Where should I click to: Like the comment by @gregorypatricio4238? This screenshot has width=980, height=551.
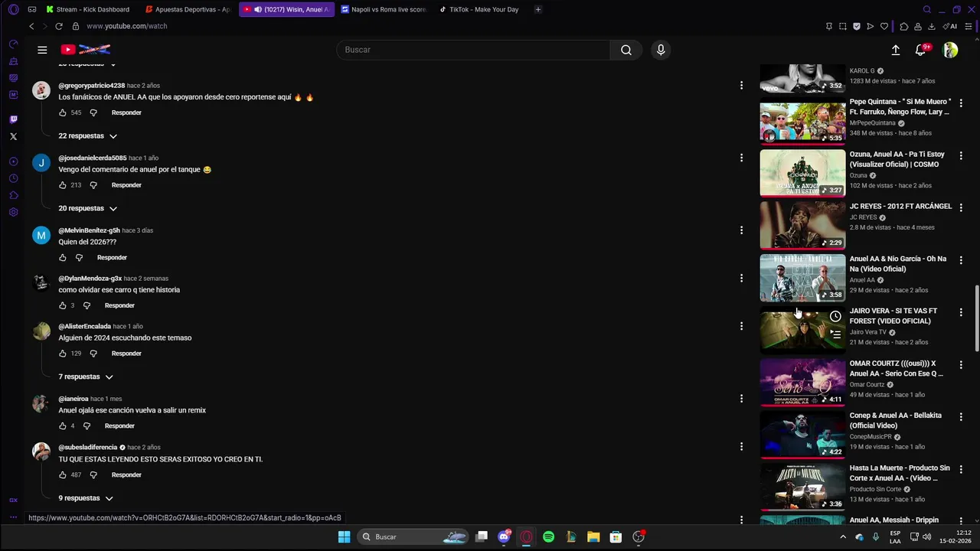point(63,112)
